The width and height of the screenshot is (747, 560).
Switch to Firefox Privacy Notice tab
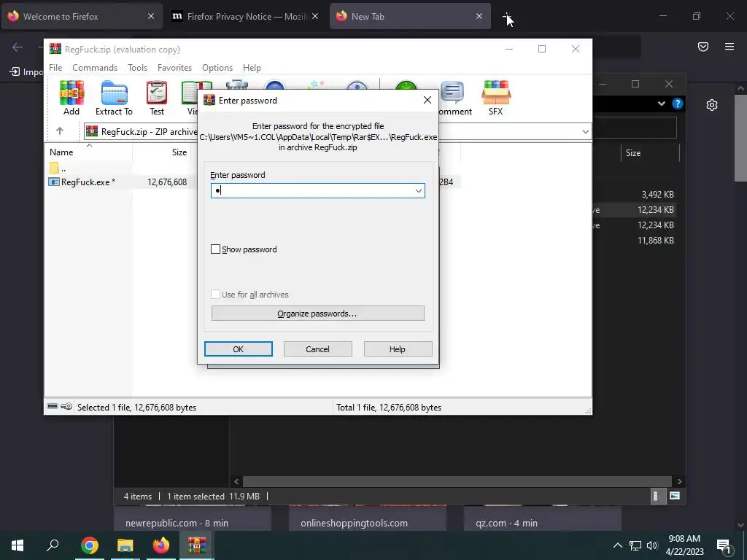point(247,16)
